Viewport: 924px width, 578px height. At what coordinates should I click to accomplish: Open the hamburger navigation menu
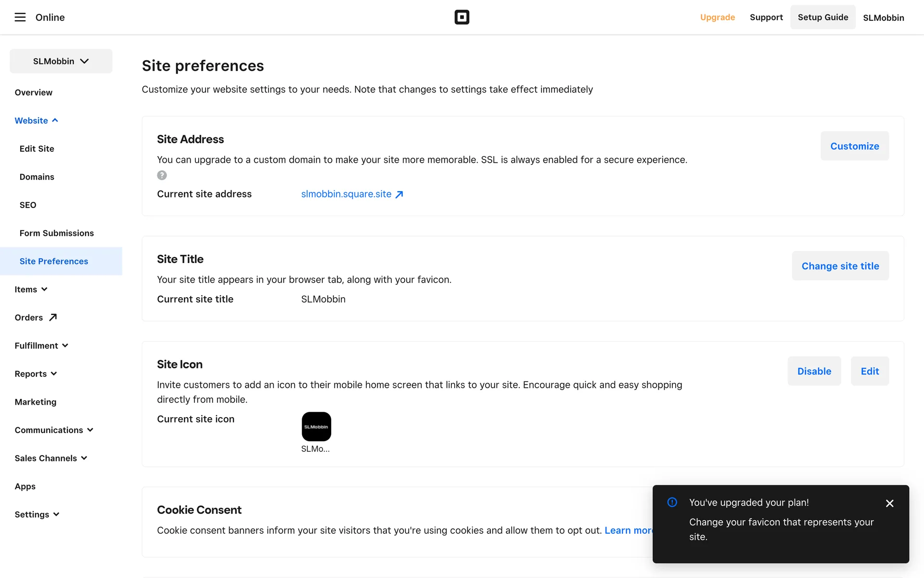point(20,17)
